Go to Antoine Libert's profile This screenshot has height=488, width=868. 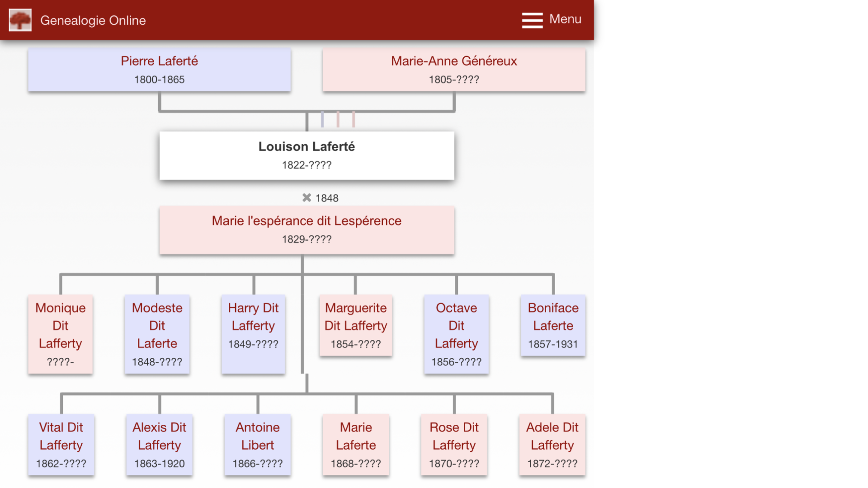(257, 445)
